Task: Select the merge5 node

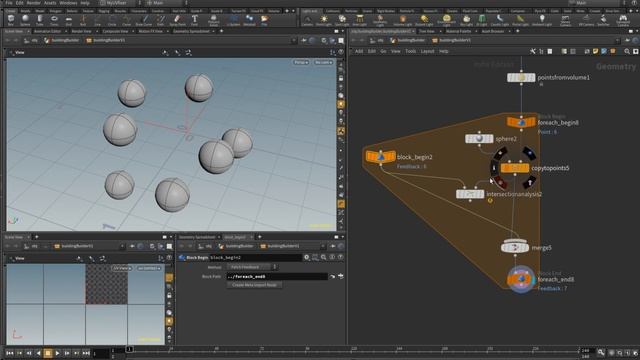Action: (x=515, y=247)
